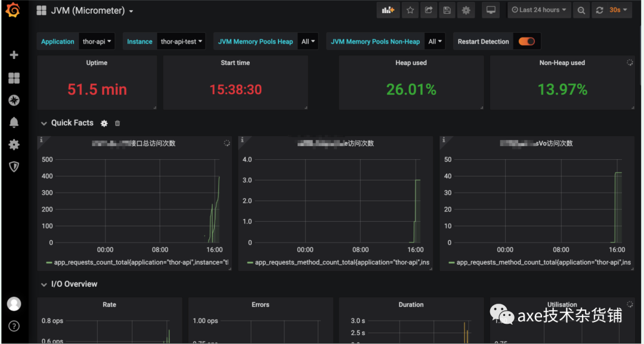Toggle the Restart Detection switch

[x=527, y=42]
